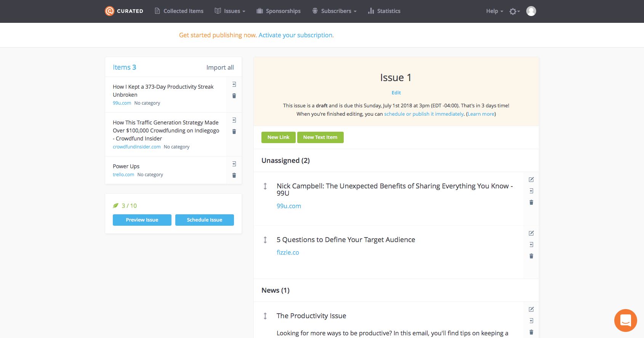The width and height of the screenshot is (644, 338).
Task: Click the 'Unassigned (2)' section heading
Action: (285, 161)
